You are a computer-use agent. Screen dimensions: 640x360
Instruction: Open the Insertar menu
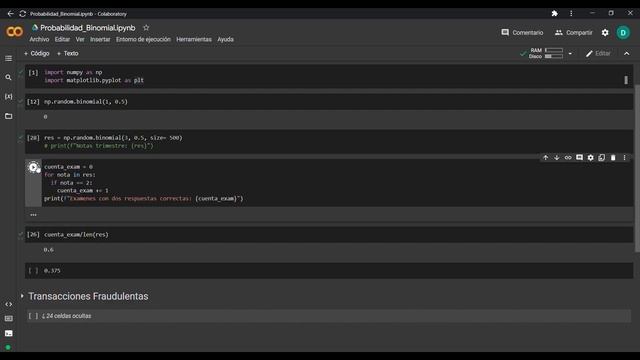pyautogui.click(x=100, y=40)
